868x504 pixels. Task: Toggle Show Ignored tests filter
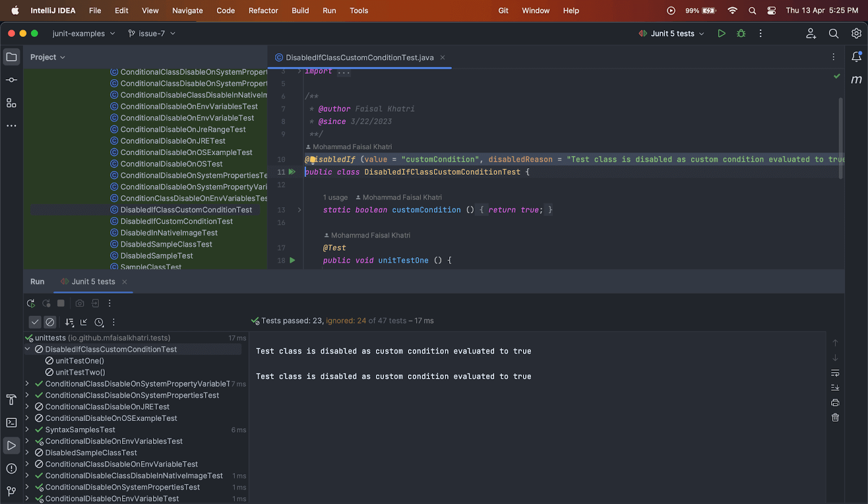[50, 322]
